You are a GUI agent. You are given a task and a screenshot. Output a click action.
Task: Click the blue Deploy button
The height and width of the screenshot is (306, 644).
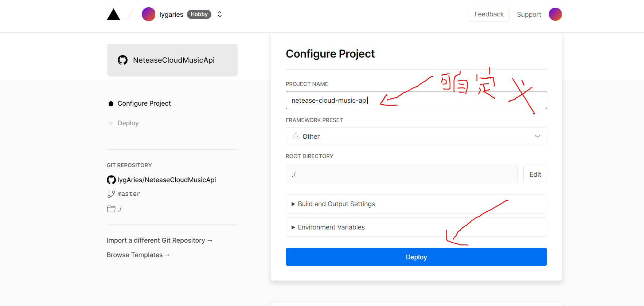coord(416,257)
